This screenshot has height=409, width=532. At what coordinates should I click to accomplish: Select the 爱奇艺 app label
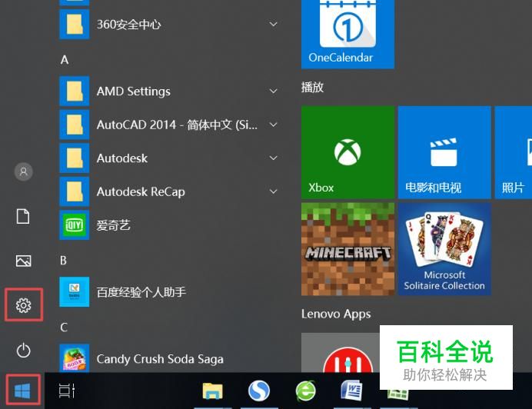[113, 225]
